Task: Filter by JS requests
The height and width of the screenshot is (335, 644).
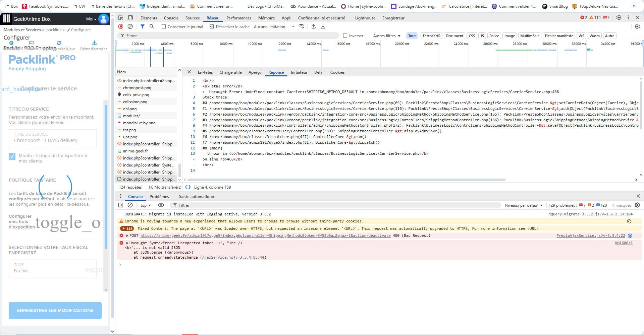Action: pos(482,36)
